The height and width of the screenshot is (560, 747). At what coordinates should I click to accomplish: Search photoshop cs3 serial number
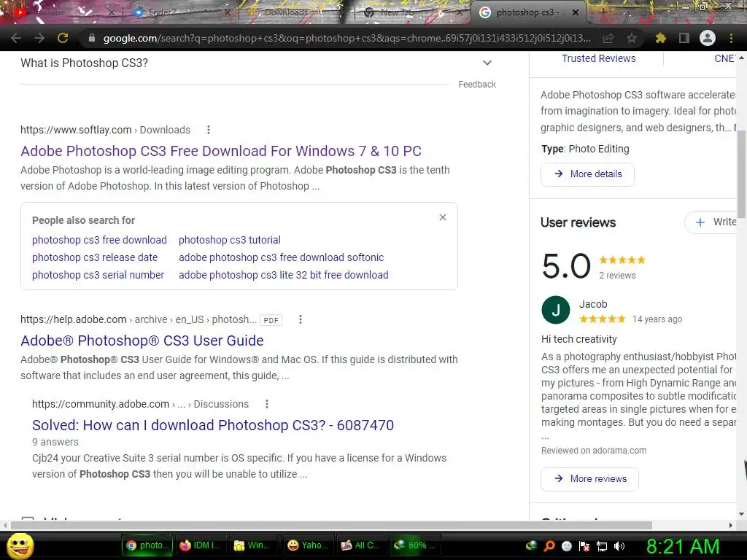pos(98,275)
